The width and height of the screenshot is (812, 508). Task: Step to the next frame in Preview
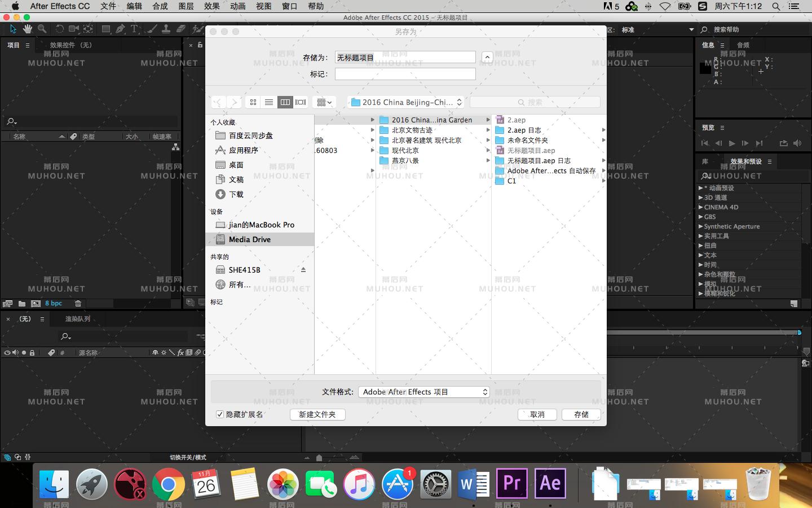click(x=745, y=143)
